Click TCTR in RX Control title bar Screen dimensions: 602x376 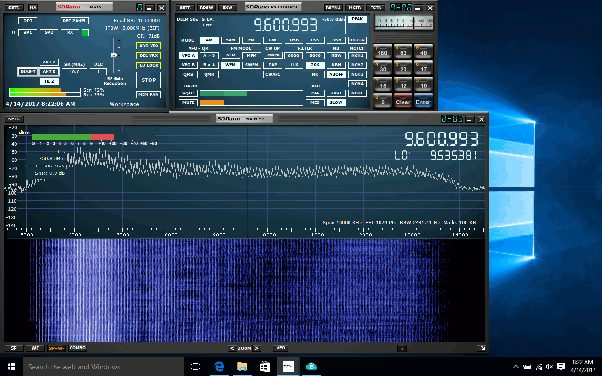coord(375,7)
